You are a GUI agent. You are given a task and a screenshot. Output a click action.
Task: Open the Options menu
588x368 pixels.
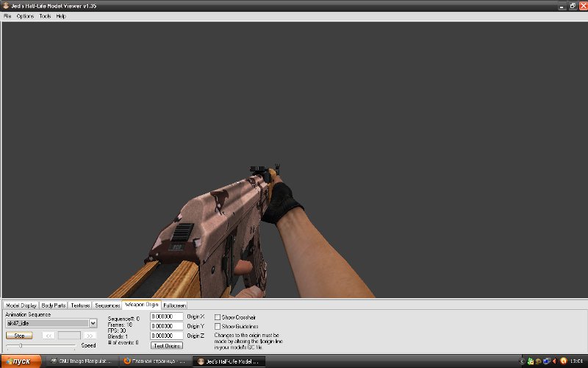[25, 16]
